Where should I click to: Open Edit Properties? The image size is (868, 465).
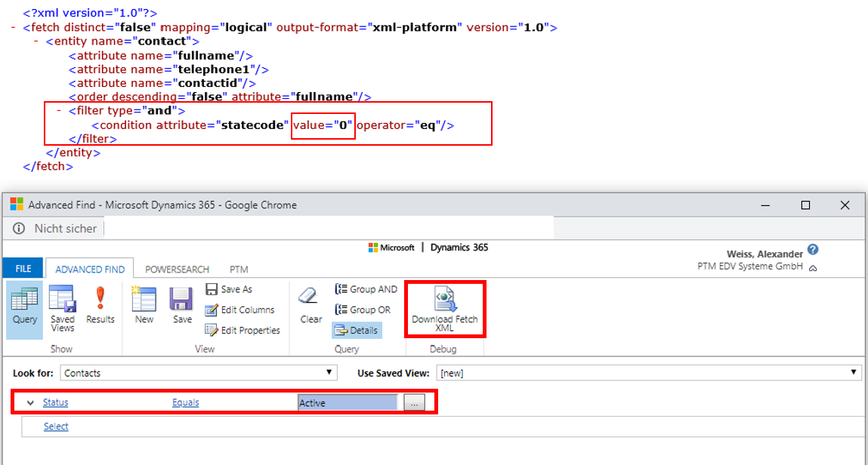pyautogui.click(x=242, y=331)
